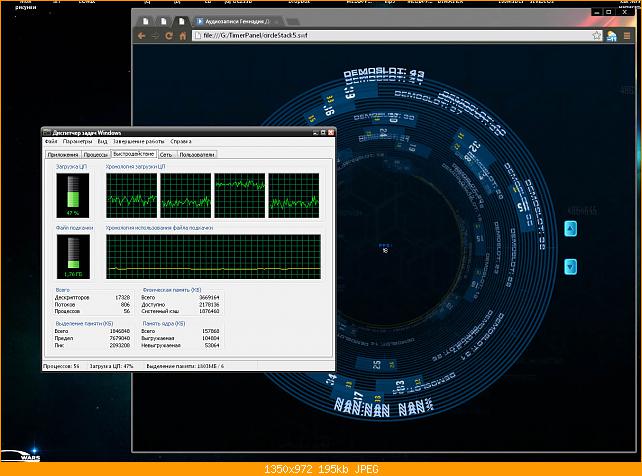The height and width of the screenshot is (476, 642).
Task: Click the address bar with file URL
Action: tap(393, 36)
